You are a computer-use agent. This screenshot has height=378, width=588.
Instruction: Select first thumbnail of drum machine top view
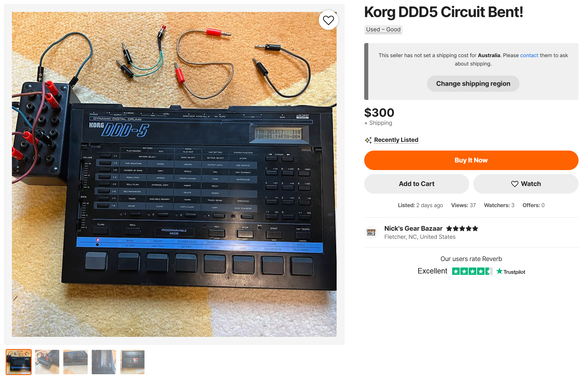pos(19,362)
